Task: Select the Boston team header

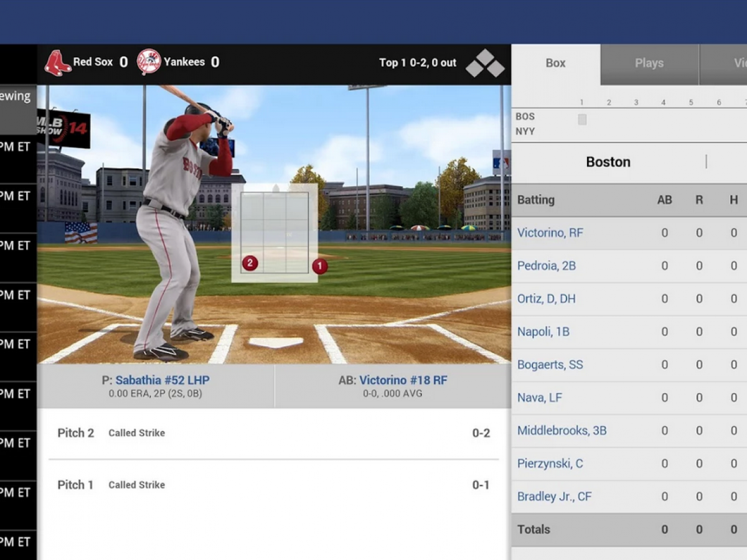Action: pos(608,162)
